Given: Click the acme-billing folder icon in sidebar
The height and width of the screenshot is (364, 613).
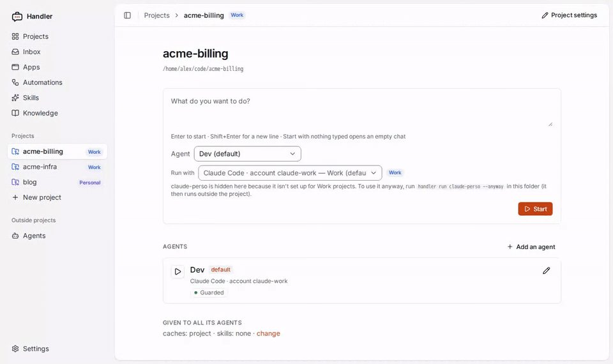Looking at the screenshot, I should [15, 151].
